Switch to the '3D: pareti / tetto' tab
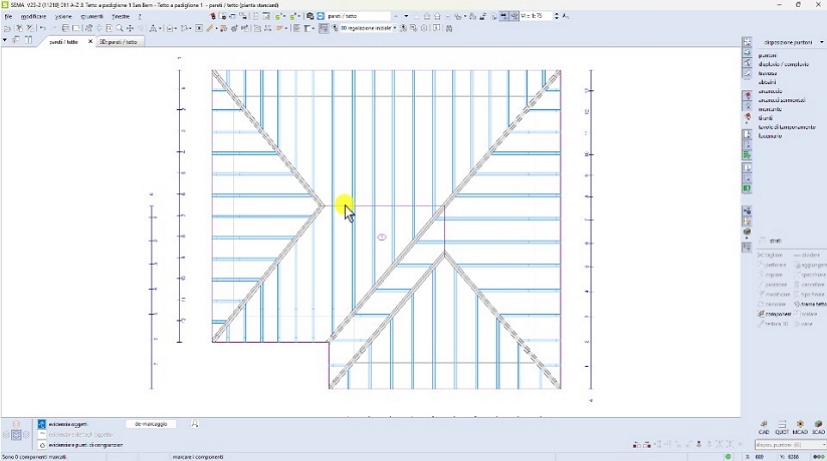This screenshot has height=461, width=827. click(118, 42)
